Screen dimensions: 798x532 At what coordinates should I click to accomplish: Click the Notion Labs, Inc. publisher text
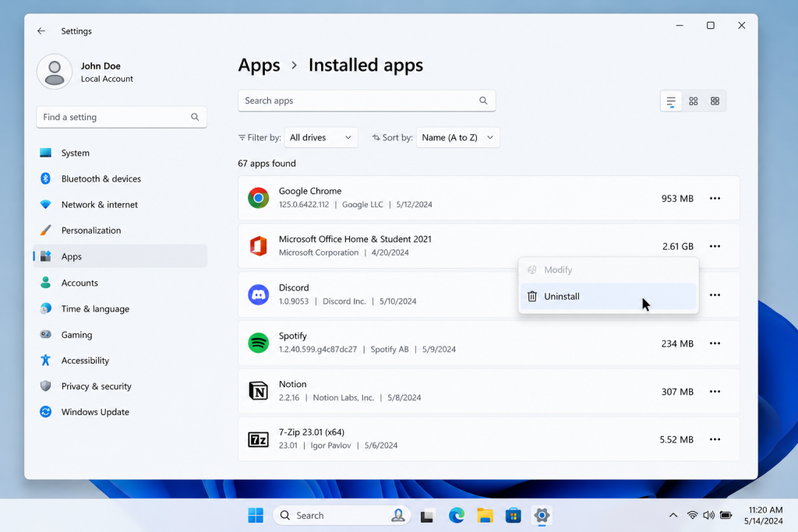(344, 398)
